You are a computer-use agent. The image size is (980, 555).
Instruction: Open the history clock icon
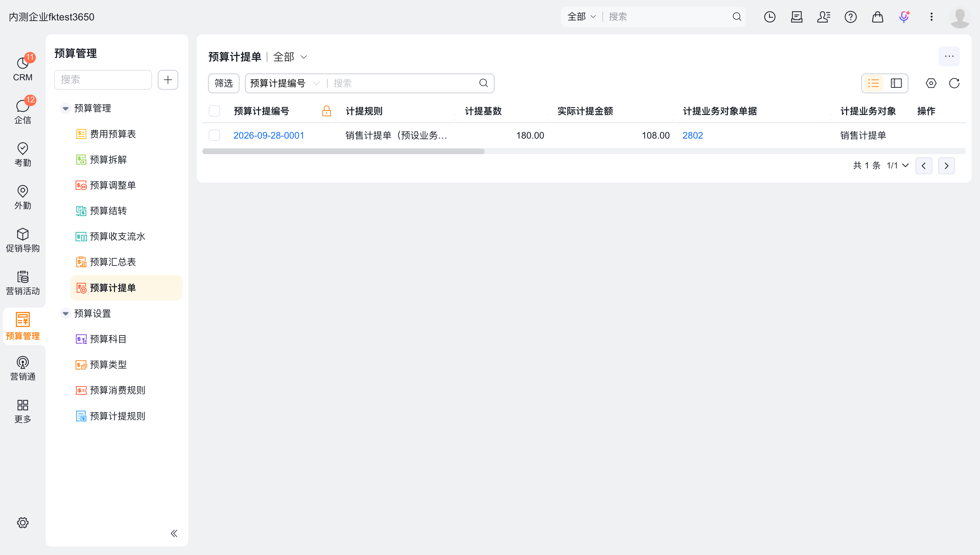769,17
